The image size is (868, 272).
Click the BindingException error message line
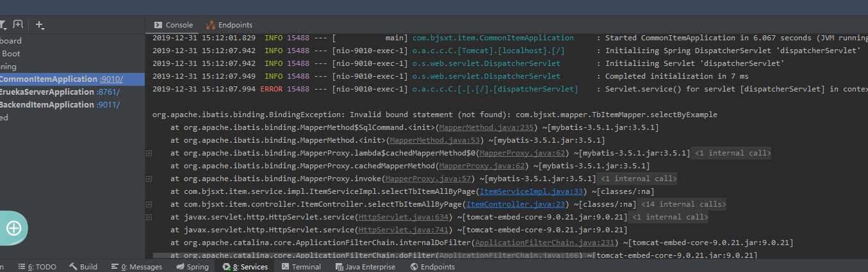pos(435,115)
